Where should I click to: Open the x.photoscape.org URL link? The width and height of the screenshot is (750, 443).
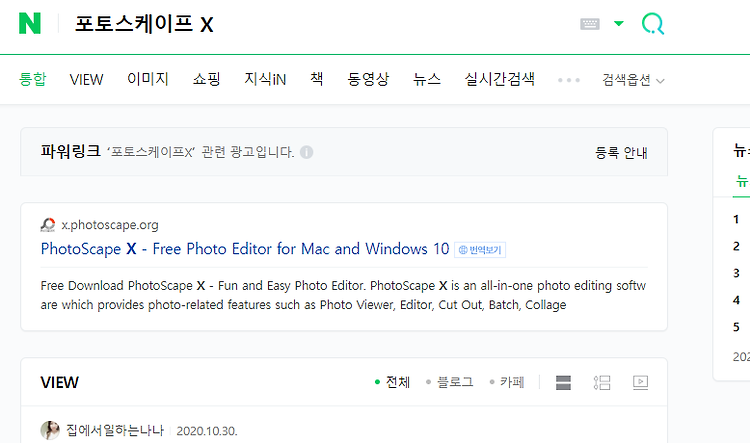click(110, 225)
